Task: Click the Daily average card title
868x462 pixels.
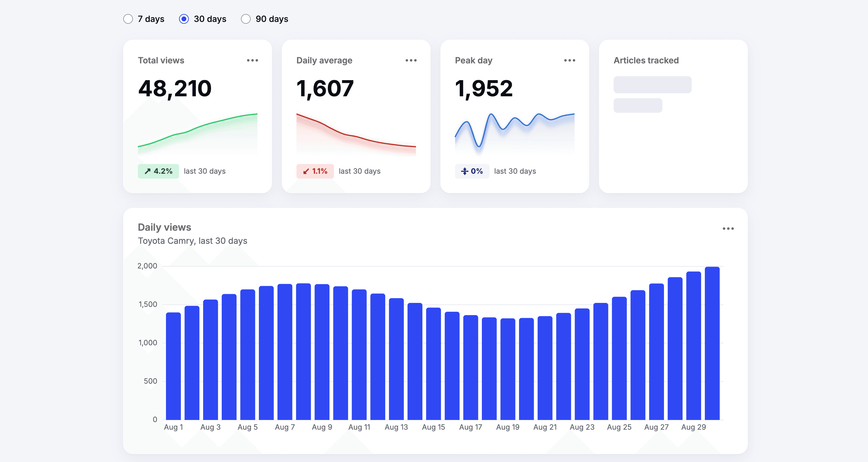Action: (x=325, y=60)
